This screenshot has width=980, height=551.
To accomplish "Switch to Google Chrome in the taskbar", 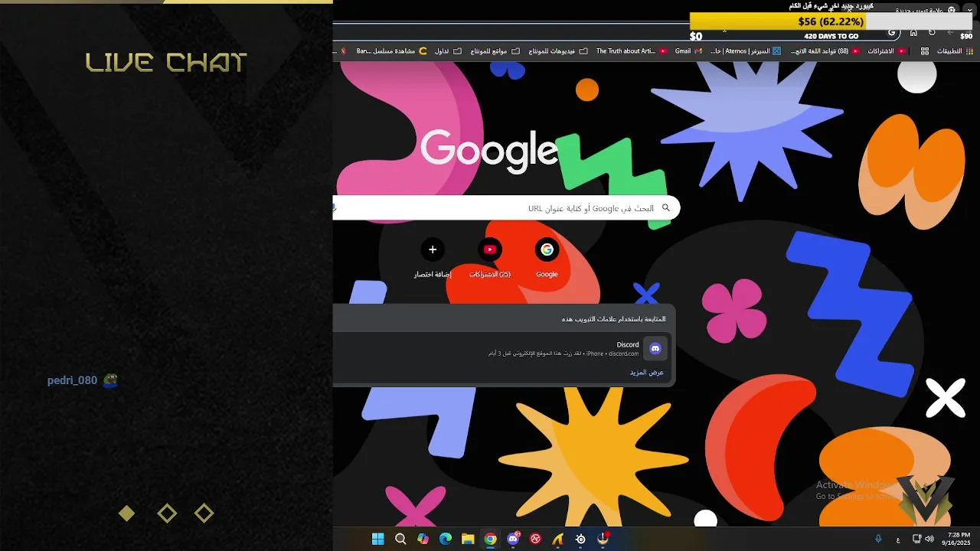I will [x=491, y=539].
